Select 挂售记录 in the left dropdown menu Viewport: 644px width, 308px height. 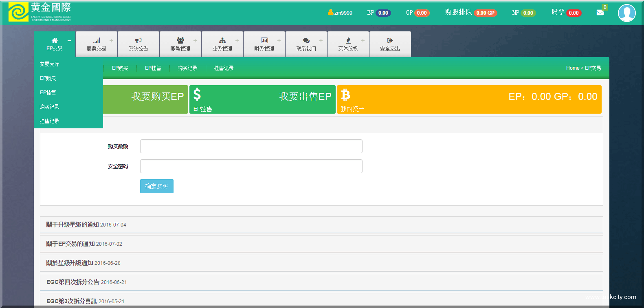click(x=49, y=121)
